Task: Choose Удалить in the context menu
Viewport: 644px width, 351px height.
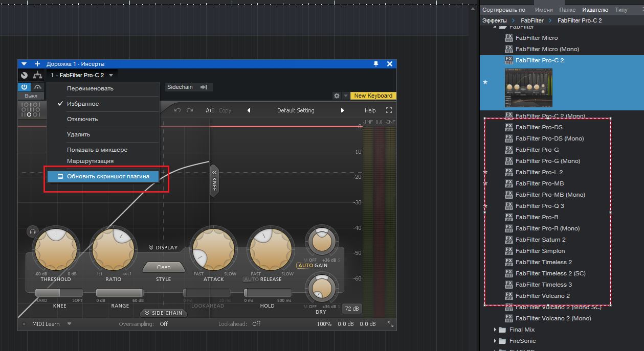Action: pyautogui.click(x=78, y=134)
